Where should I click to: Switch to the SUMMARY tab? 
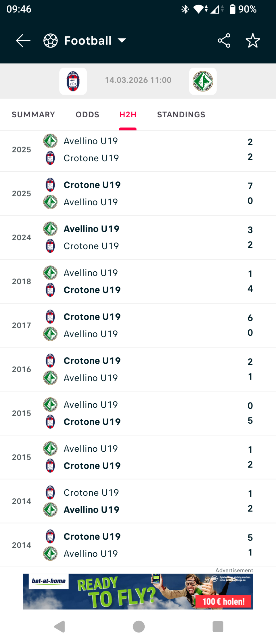33,115
